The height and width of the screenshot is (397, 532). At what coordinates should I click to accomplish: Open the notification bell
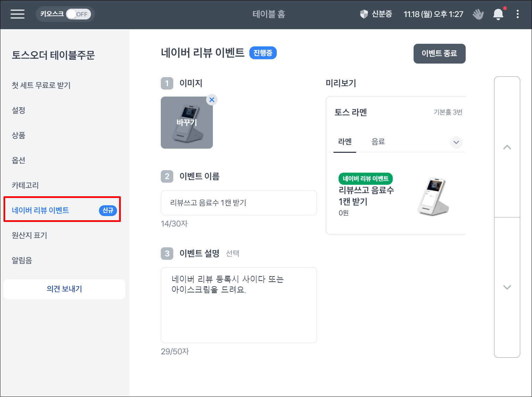pyautogui.click(x=498, y=14)
